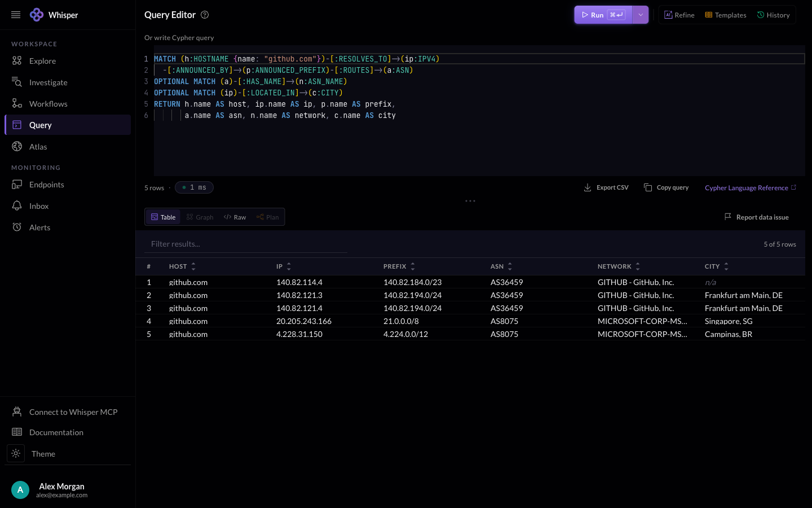Click github.com host in row 3

188,308
